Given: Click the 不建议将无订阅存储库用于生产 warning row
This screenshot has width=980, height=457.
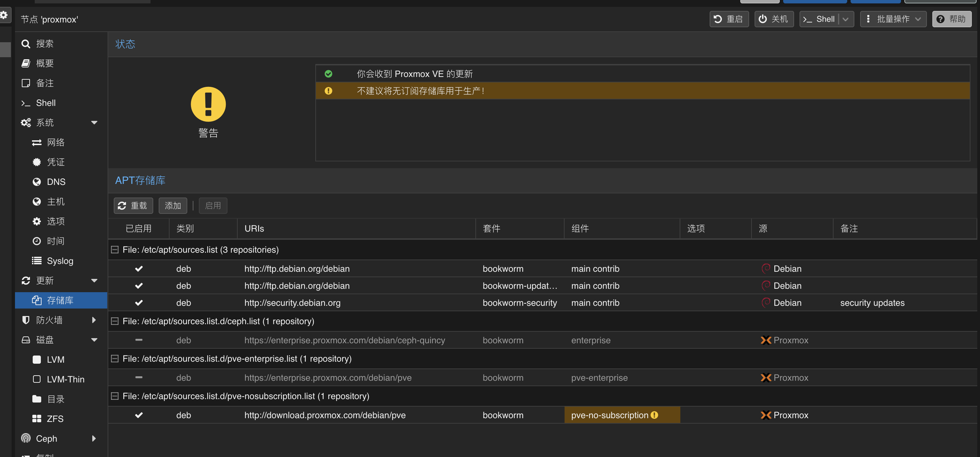Looking at the screenshot, I should coord(643,91).
